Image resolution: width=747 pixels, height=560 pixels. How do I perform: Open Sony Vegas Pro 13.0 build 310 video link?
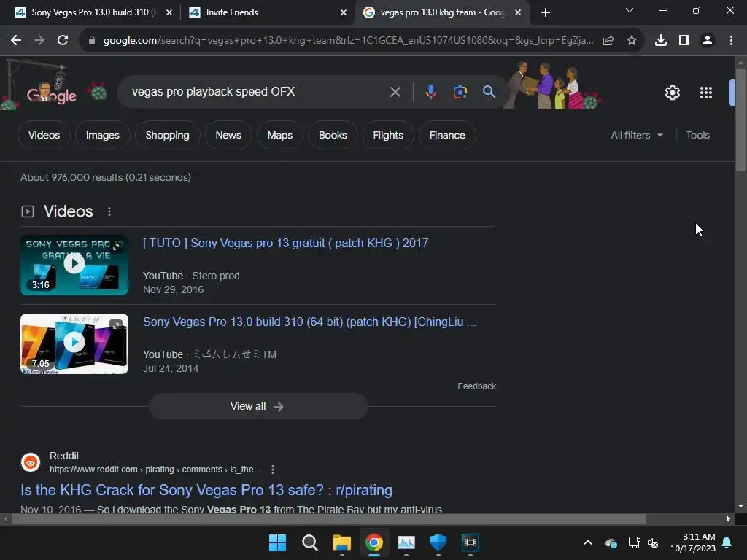point(309,322)
